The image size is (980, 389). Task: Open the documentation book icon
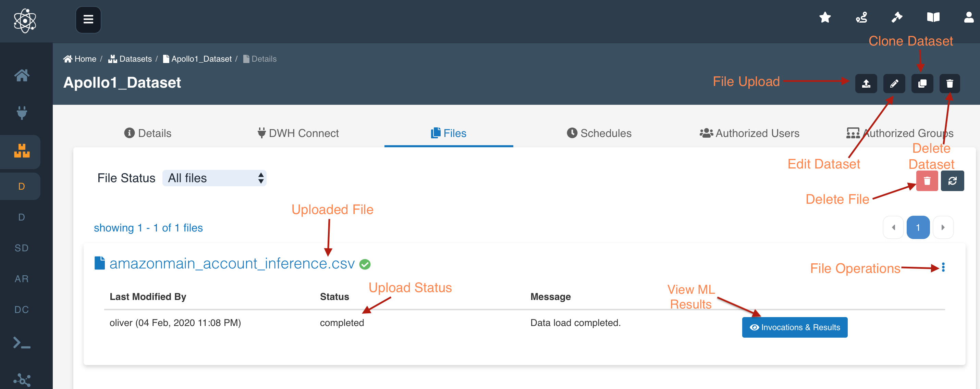(x=933, y=17)
